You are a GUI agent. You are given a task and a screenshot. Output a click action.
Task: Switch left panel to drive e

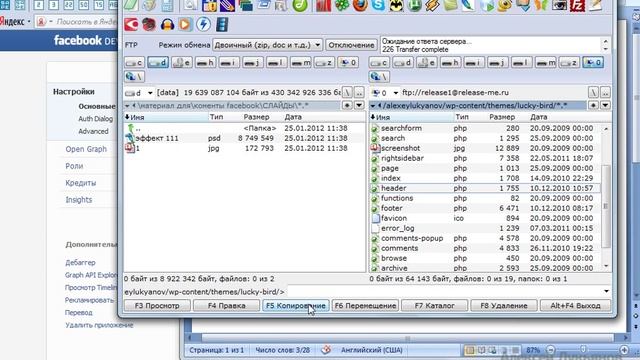[182, 62]
